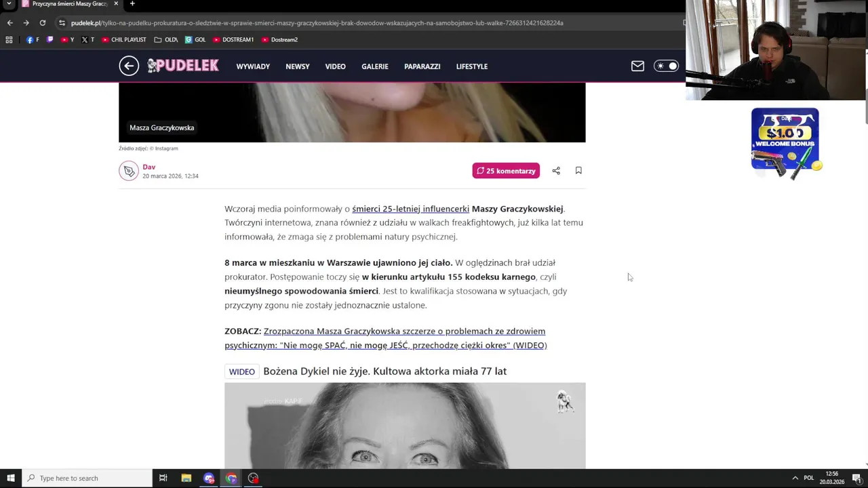868x488 pixels.
Task: Open a new browser tab
Action: pos(132,3)
